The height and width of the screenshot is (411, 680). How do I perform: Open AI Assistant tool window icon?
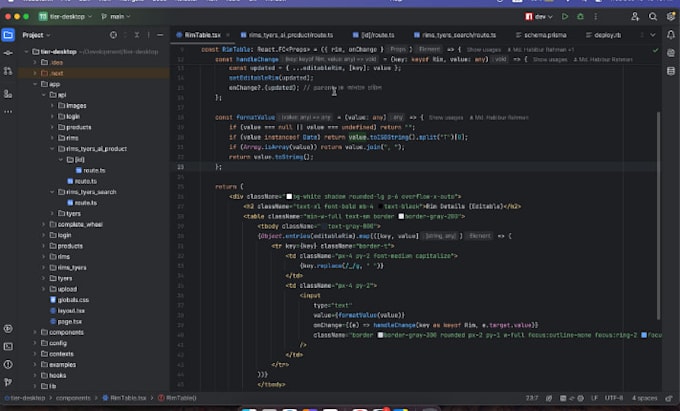(x=671, y=53)
